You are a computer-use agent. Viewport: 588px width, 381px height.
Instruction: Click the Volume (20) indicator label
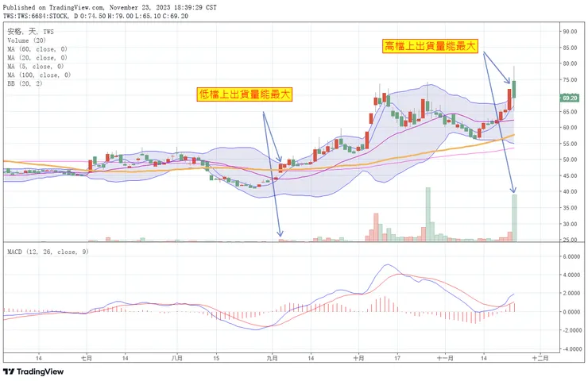(26, 40)
